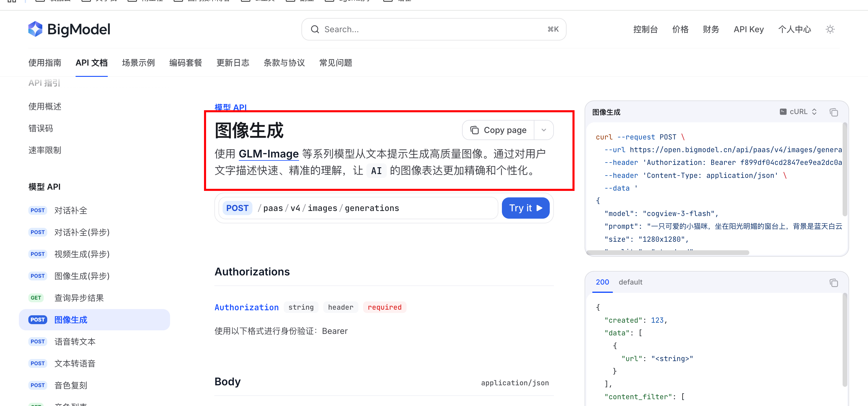Open the 使用指南 navigation tab
The image size is (868, 406).
pos(45,63)
